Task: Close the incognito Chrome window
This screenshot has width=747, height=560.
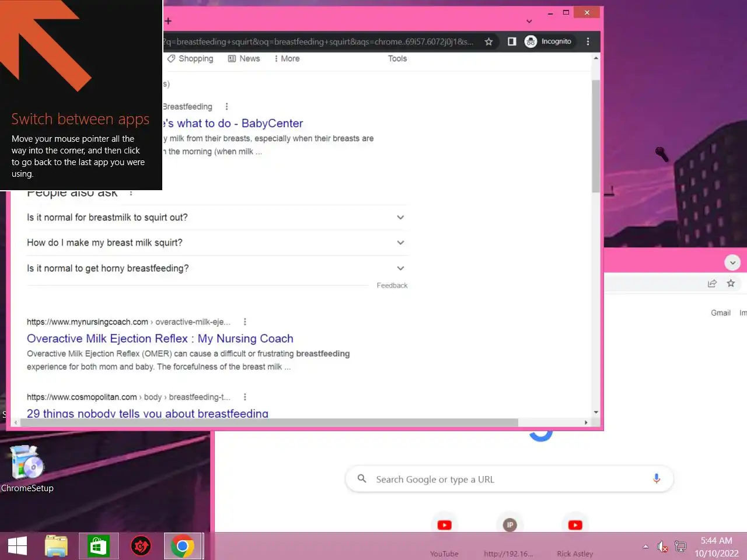Action: pos(587,12)
